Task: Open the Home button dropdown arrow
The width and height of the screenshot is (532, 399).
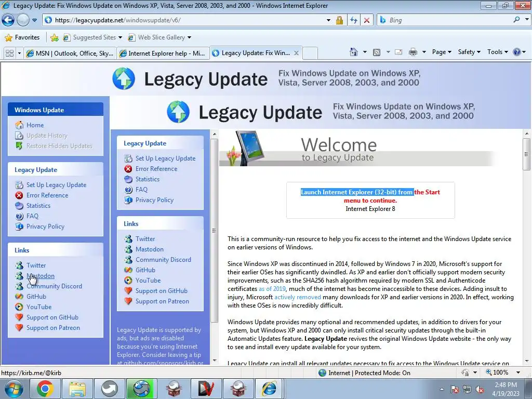Action: pyautogui.click(x=365, y=52)
